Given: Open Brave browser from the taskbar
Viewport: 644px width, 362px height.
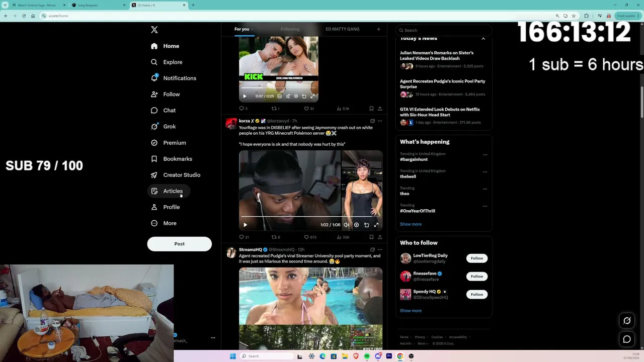Looking at the screenshot, I should point(356,356).
